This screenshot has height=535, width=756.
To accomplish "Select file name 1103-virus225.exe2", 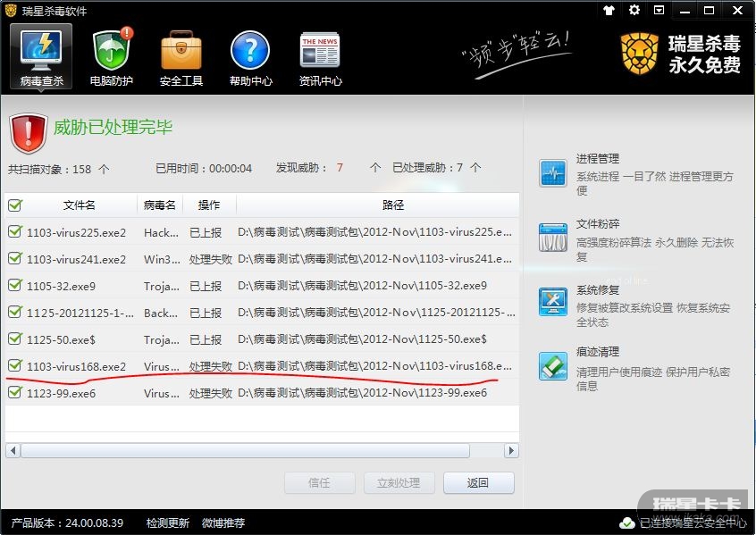I will pos(76,233).
